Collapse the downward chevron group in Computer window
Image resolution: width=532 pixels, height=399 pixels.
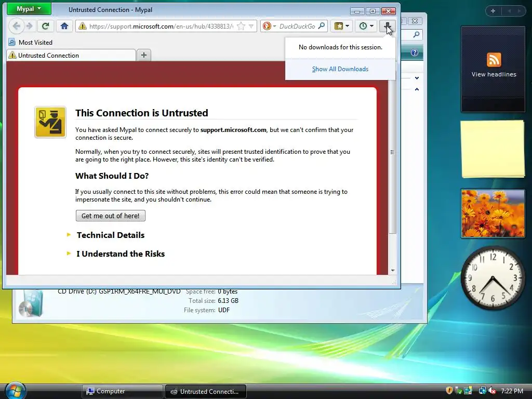coord(417,78)
